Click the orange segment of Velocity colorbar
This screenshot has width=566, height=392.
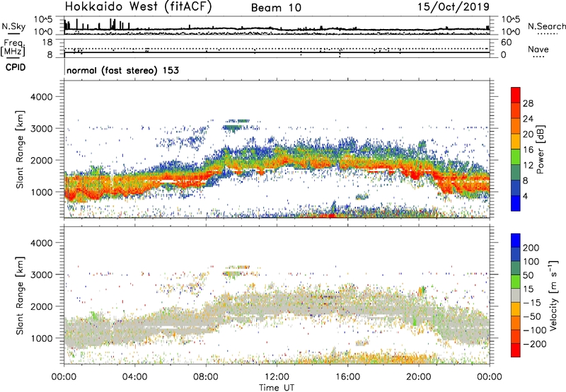point(516,323)
